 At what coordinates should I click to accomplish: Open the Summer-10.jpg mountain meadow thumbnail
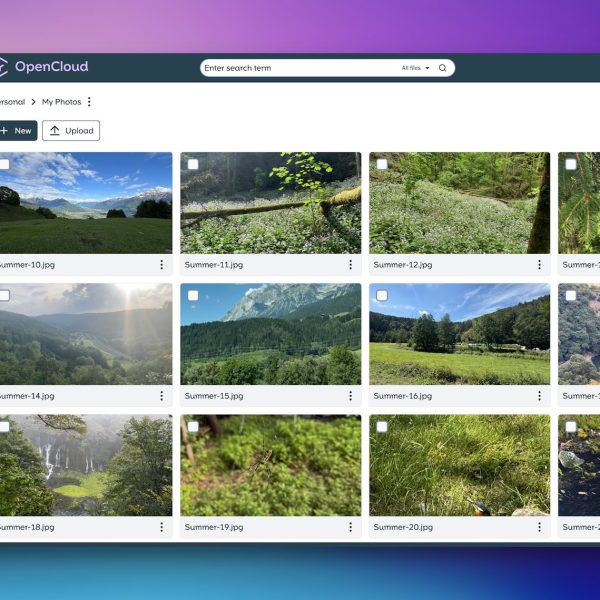tap(86, 203)
